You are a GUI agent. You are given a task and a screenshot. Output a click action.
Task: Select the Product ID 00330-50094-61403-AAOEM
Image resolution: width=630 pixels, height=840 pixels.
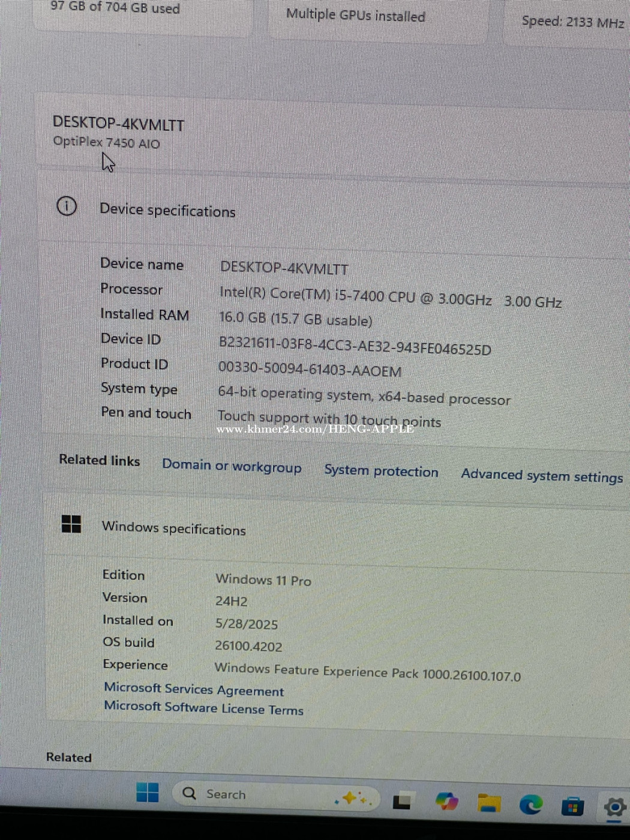310,369
